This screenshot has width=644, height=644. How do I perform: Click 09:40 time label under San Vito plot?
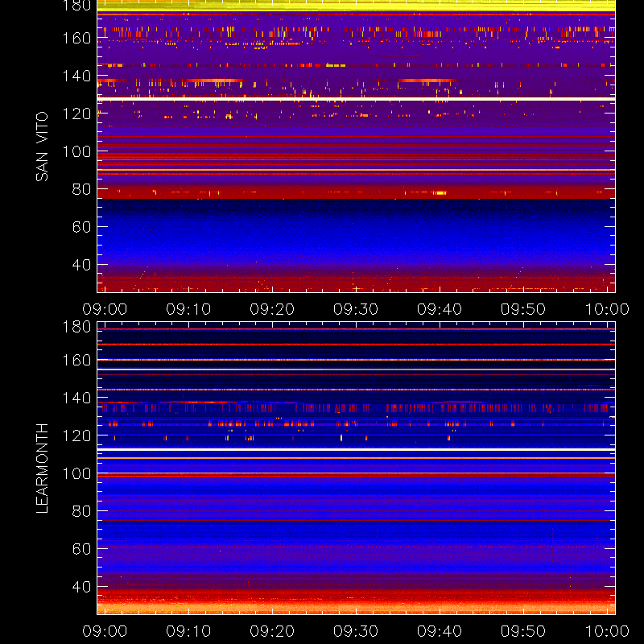click(x=440, y=309)
